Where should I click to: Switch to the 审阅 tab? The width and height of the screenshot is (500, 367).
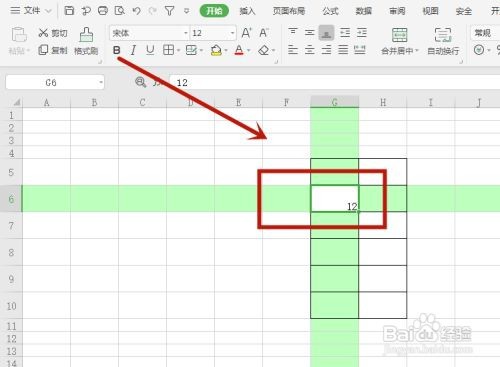[x=397, y=11]
